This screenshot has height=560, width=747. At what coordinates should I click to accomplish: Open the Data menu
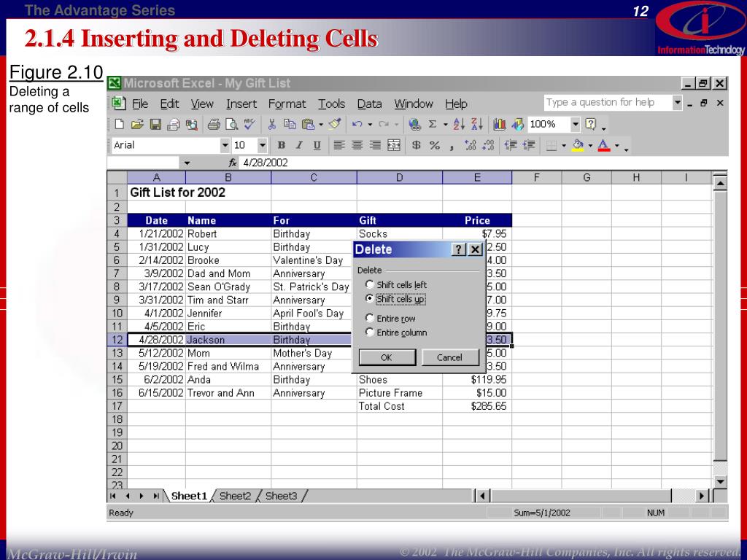(369, 104)
